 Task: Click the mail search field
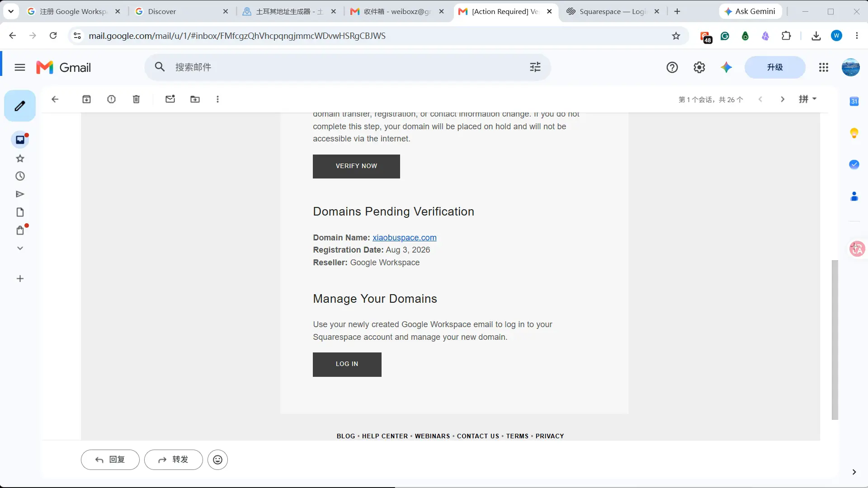coord(348,67)
